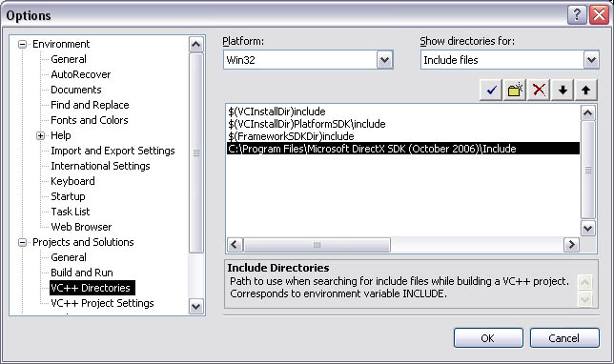614x364 pixels.
Task: Select AutoRecover in the tree
Action: (x=81, y=74)
